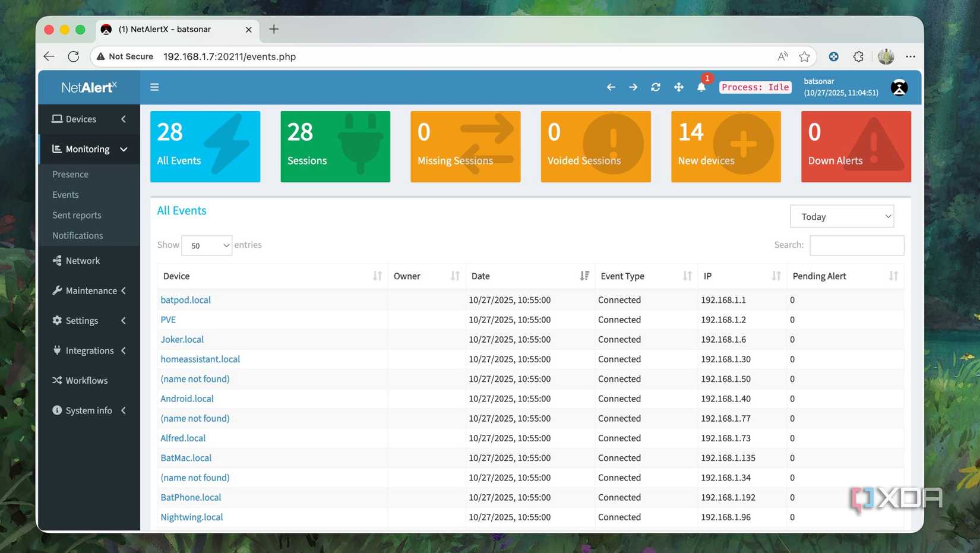Screen dimensions: 980x553
Task: Open Notifications under Monitoring
Action: (77, 236)
